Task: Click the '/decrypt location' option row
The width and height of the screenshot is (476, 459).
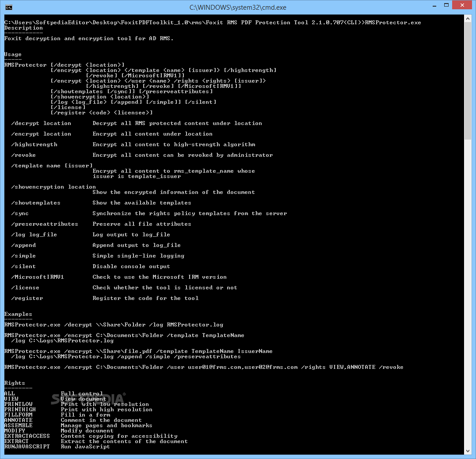Action: pos(137,123)
